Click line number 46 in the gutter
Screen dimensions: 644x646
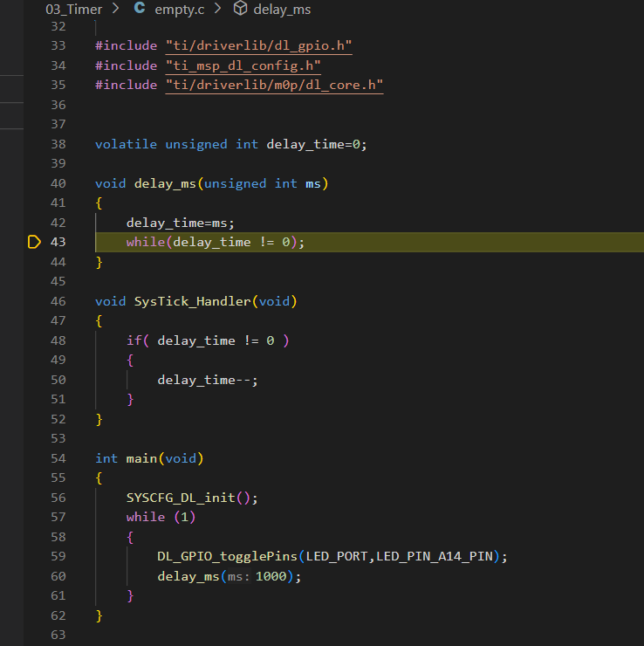(x=58, y=301)
